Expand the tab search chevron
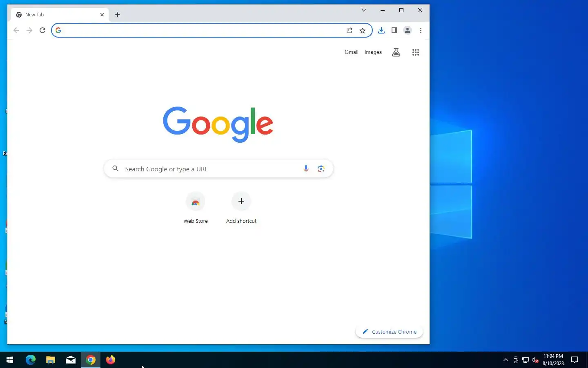588x368 pixels. pyautogui.click(x=364, y=10)
